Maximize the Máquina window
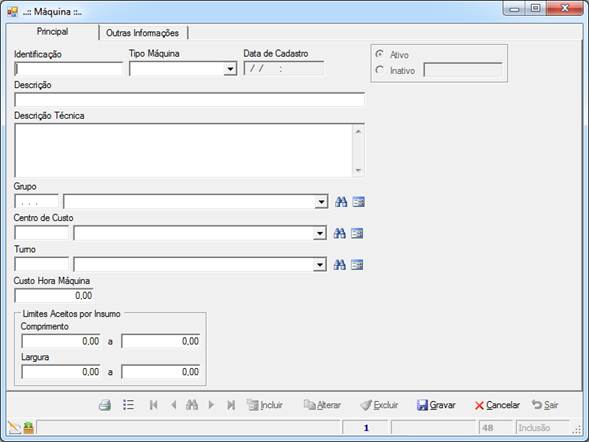 [x=536, y=8]
